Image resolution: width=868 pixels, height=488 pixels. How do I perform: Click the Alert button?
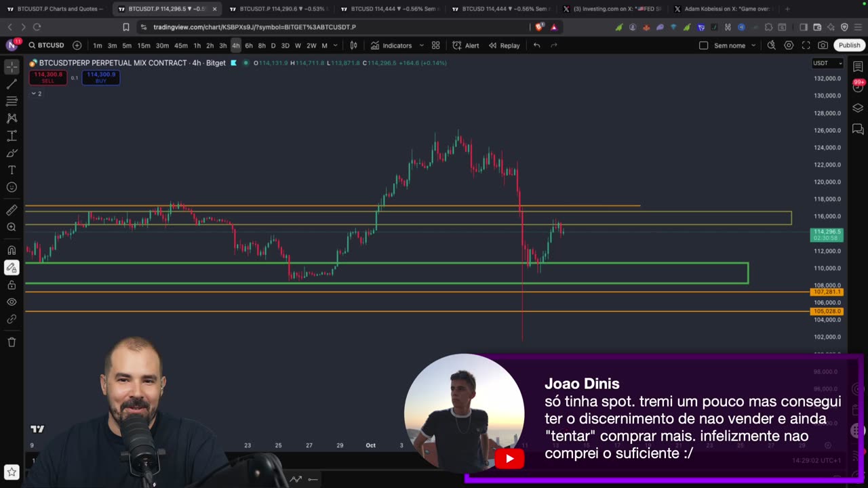tap(466, 45)
